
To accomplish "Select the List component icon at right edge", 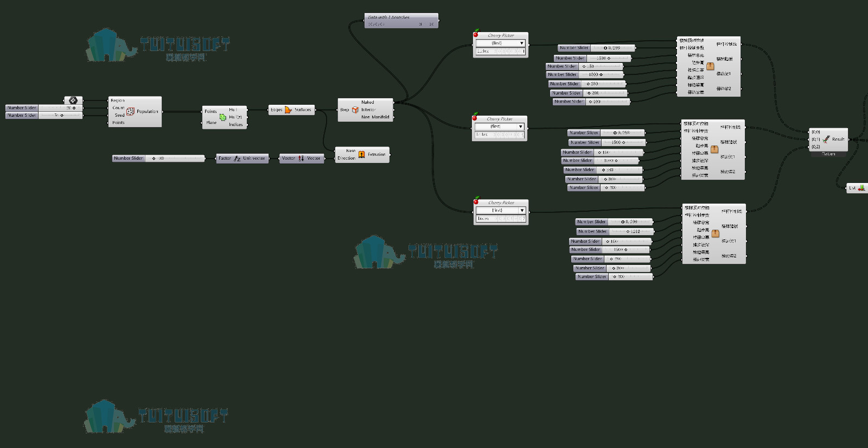I will coord(861,188).
